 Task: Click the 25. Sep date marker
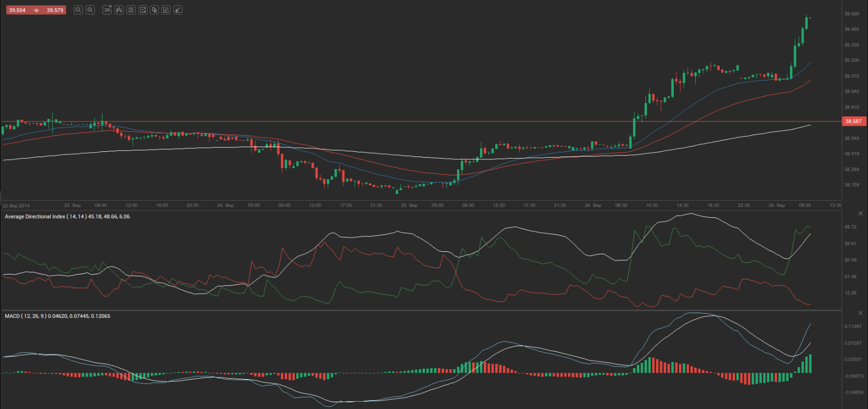click(x=409, y=205)
